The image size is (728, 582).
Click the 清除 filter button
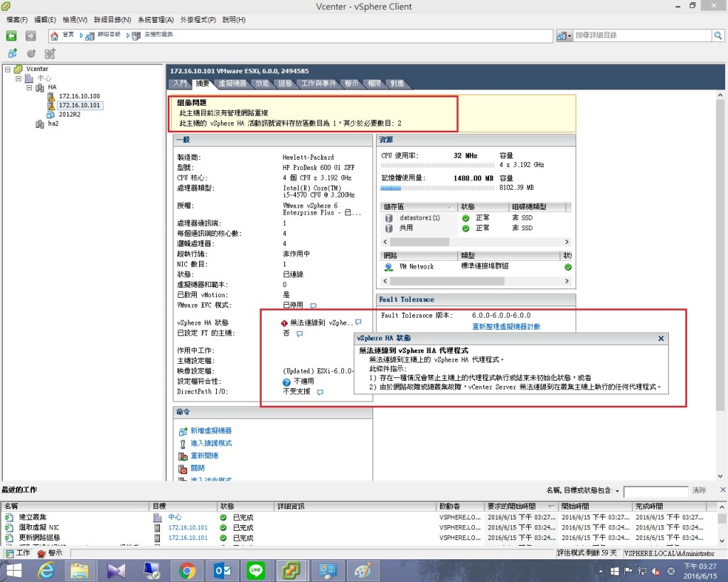click(699, 490)
